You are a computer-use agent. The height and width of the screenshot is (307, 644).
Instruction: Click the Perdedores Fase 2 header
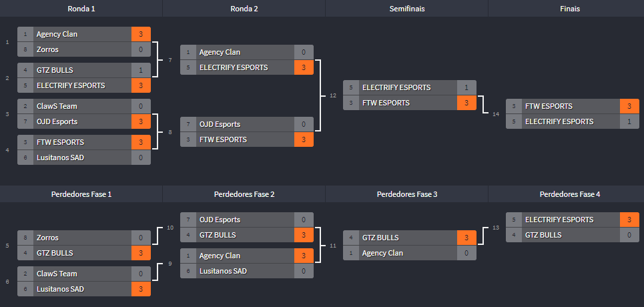tap(244, 194)
